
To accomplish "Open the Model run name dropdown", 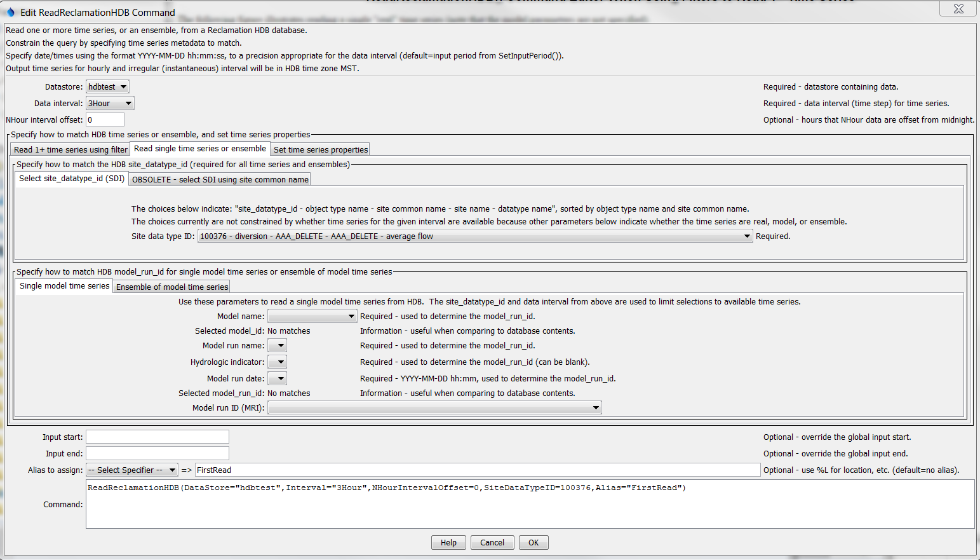I will coord(276,345).
